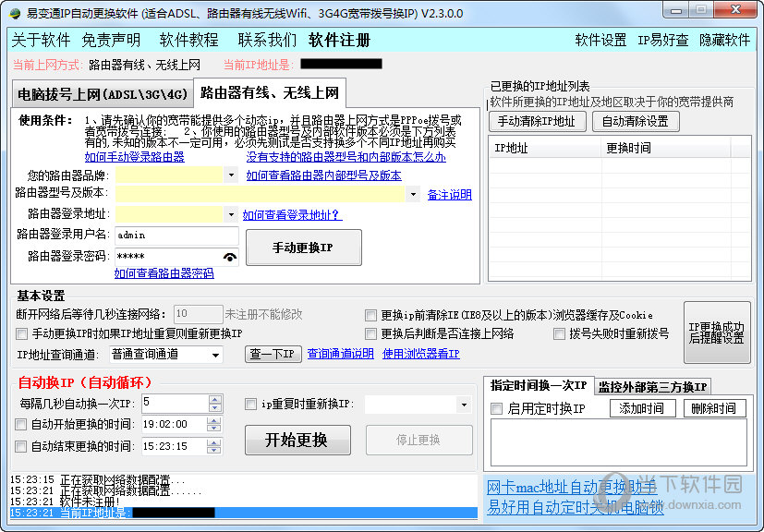Click the scheduled time list box
Image resolution: width=764 pixels, height=532 pixels.
click(x=618, y=442)
